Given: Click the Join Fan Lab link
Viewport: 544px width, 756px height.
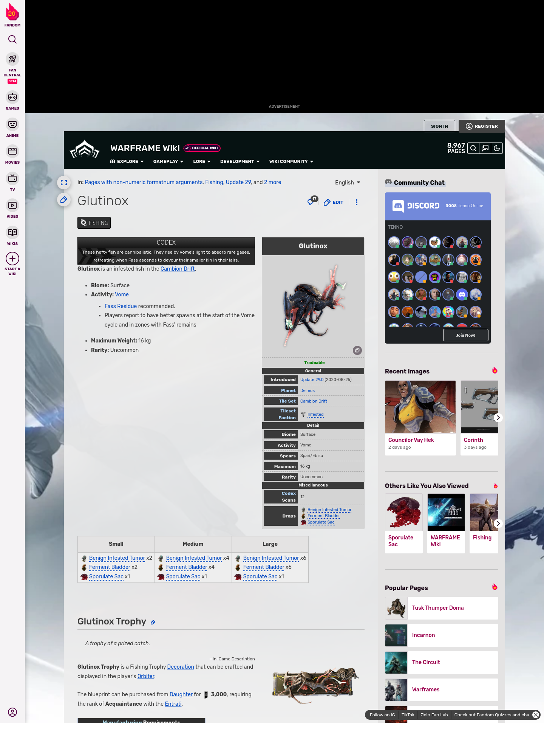Looking at the screenshot, I should pos(434,715).
